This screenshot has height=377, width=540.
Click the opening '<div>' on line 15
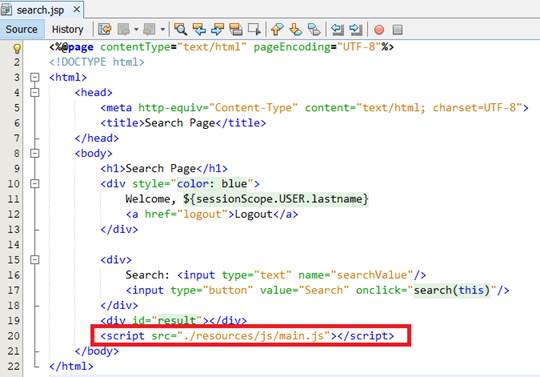[116, 260]
